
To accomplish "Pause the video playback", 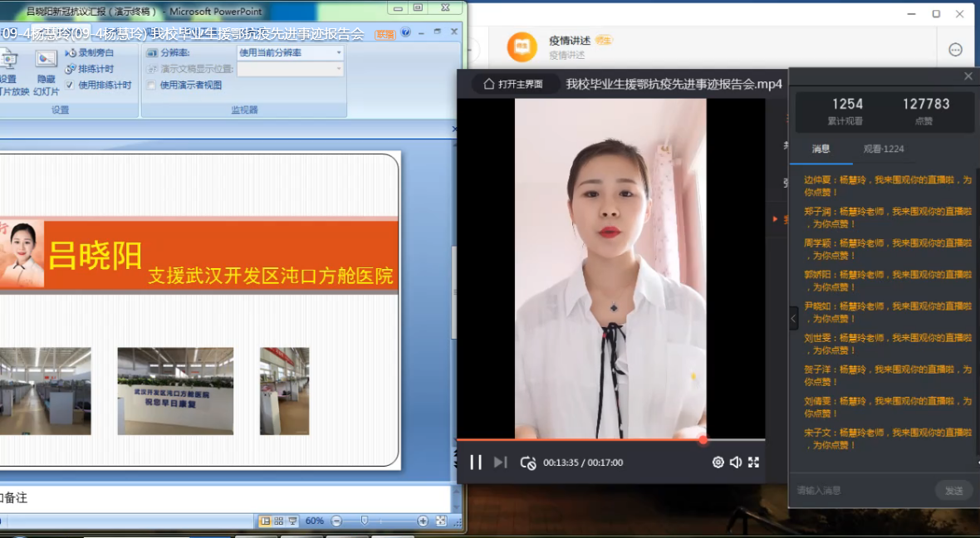I will [476, 462].
